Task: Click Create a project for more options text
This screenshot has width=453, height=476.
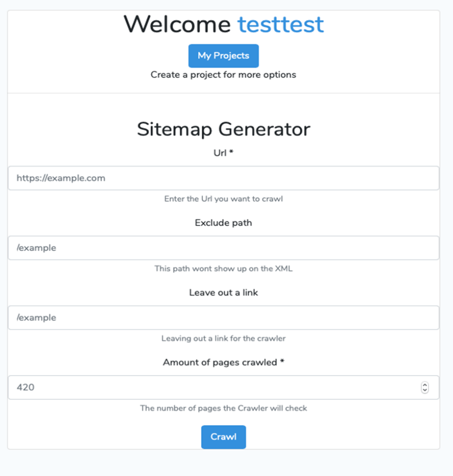Action: tap(223, 74)
